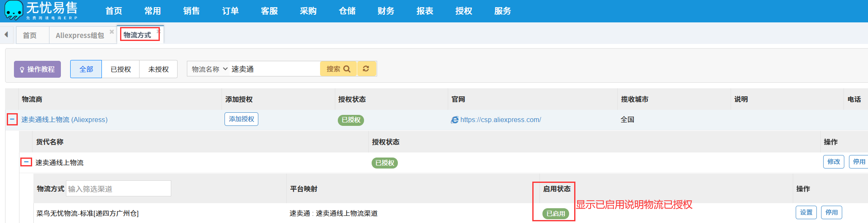Click 已授权 badge in the forwarder row
This screenshot has width=868, height=223.
point(385,163)
